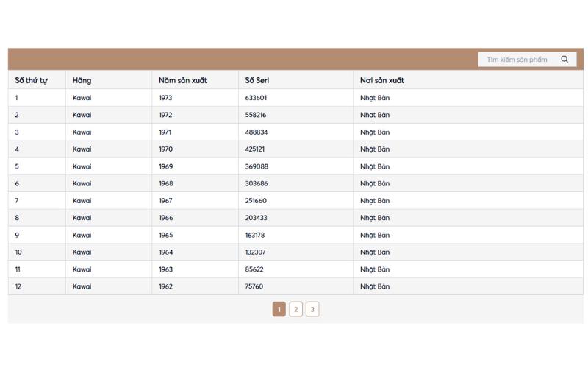588x368 pixels.
Task: Select serial number 75760 in last row
Action: coord(254,286)
